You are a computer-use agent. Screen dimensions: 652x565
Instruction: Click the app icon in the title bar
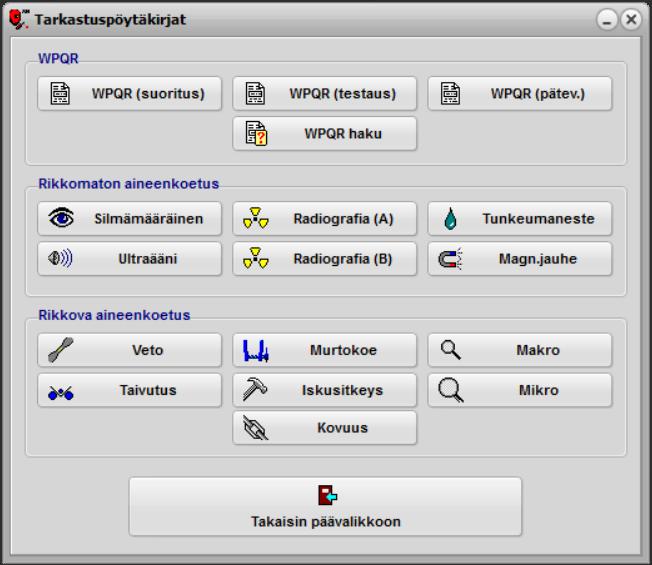pyautogui.click(x=19, y=19)
